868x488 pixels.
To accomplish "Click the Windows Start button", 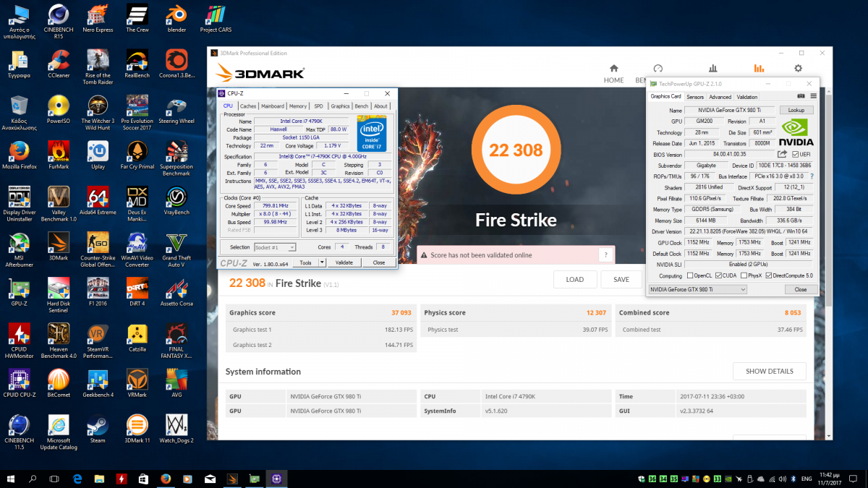I will 11,479.
